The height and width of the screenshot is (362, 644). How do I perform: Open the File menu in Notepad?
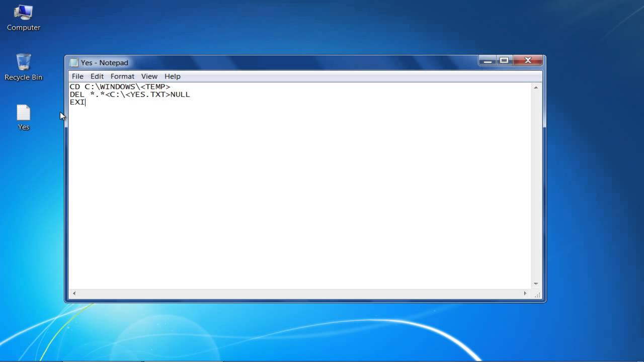[77, 76]
